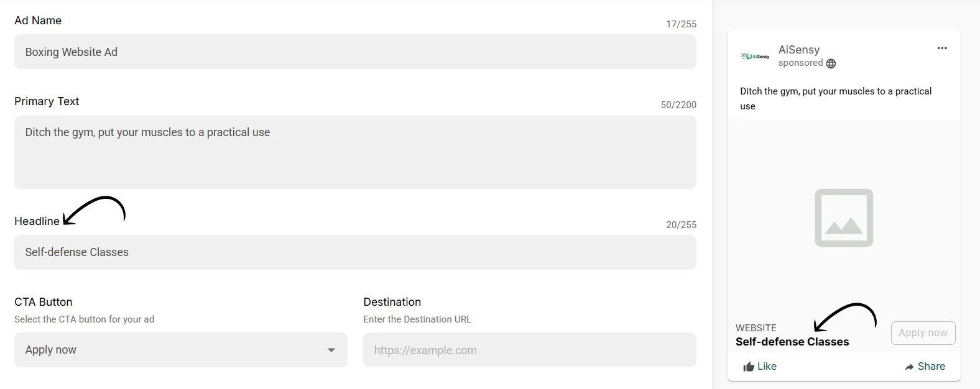This screenshot has height=389, width=980.
Task: Open the three-dot options menu in ad preview
Action: pyautogui.click(x=942, y=48)
